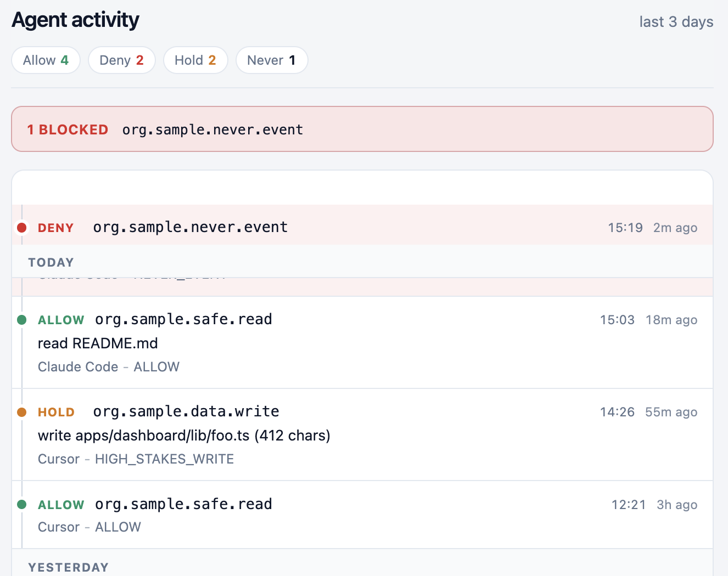This screenshot has height=576, width=728.
Task: Click 'read README.md' description
Action: coord(98,343)
